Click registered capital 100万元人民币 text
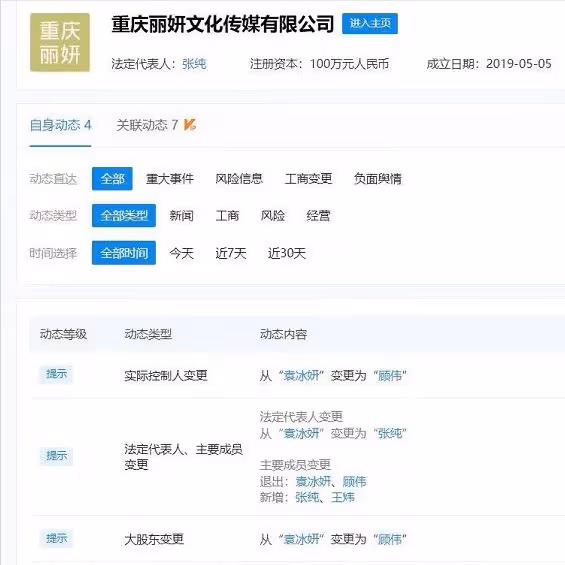 pyautogui.click(x=350, y=64)
